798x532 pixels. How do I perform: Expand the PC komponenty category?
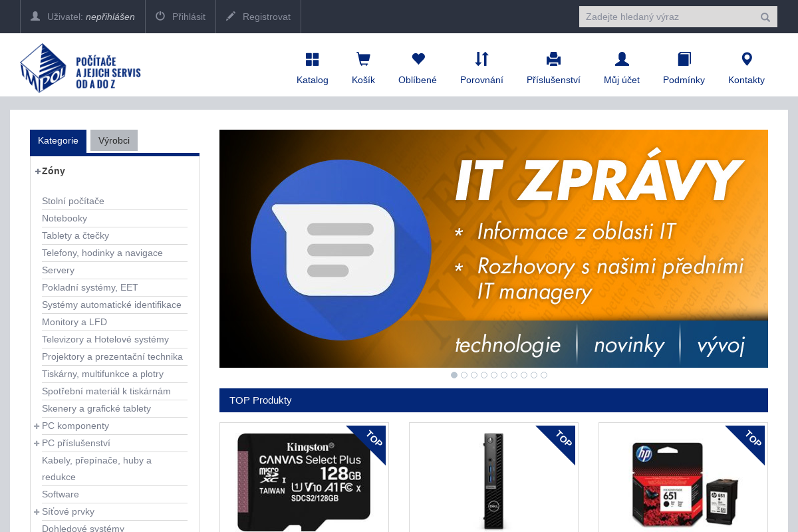click(37, 426)
